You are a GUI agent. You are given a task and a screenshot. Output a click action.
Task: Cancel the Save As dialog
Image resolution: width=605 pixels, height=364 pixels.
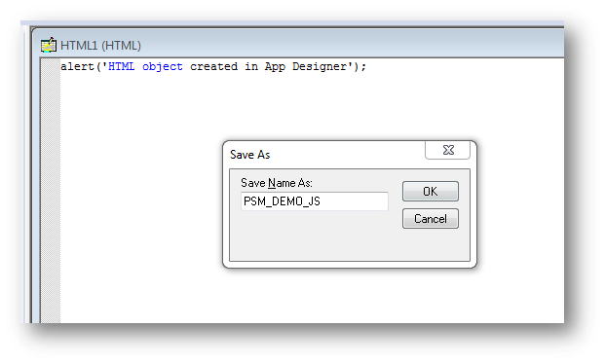[x=431, y=219]
